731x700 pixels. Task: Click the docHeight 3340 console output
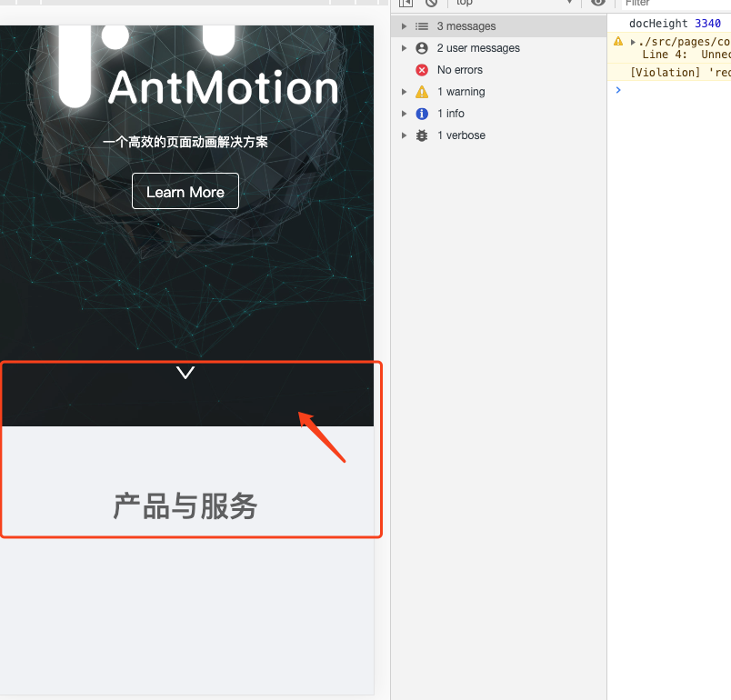676,23
